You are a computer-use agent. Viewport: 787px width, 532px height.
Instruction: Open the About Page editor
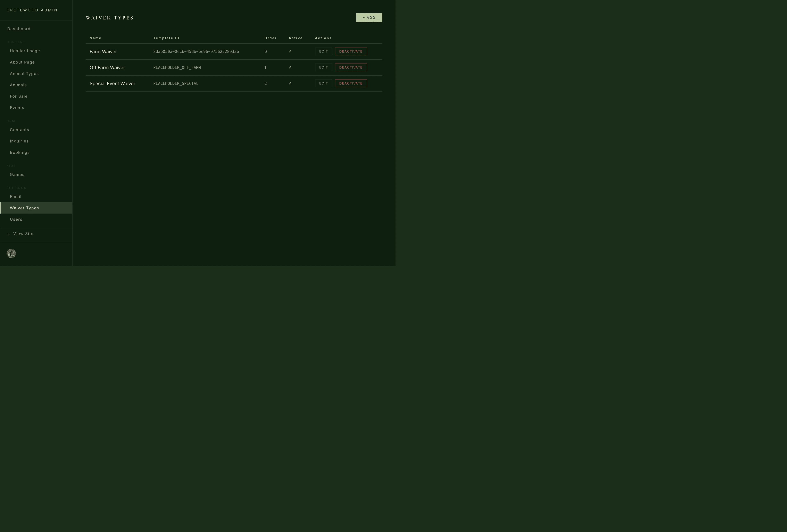(22, 62)
